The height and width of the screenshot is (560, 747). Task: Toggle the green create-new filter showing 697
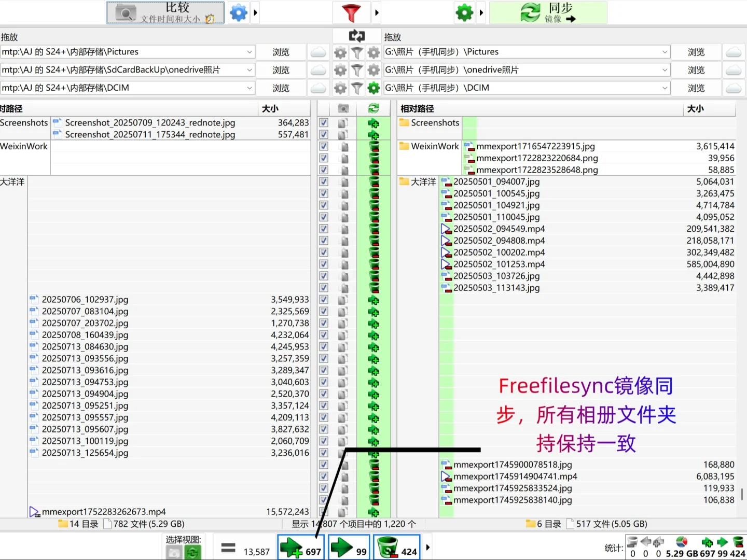pyautogui.click(x=300, y=547)
